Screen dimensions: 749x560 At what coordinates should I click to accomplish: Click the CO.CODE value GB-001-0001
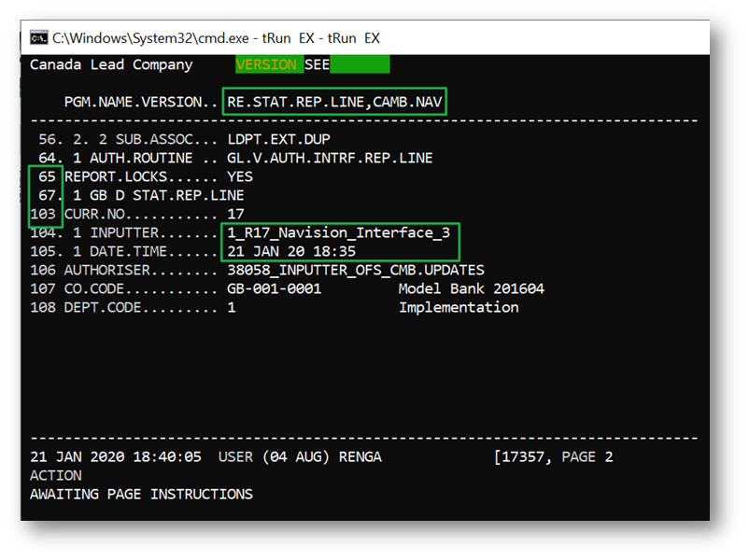(274, 288)
